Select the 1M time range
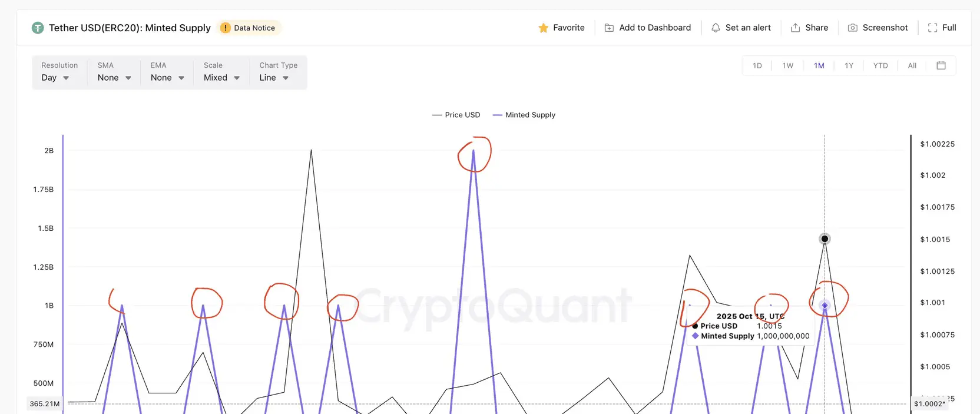The width and height of the screenshot is (980, 414). pyautogui.click(x=819, y=65)
